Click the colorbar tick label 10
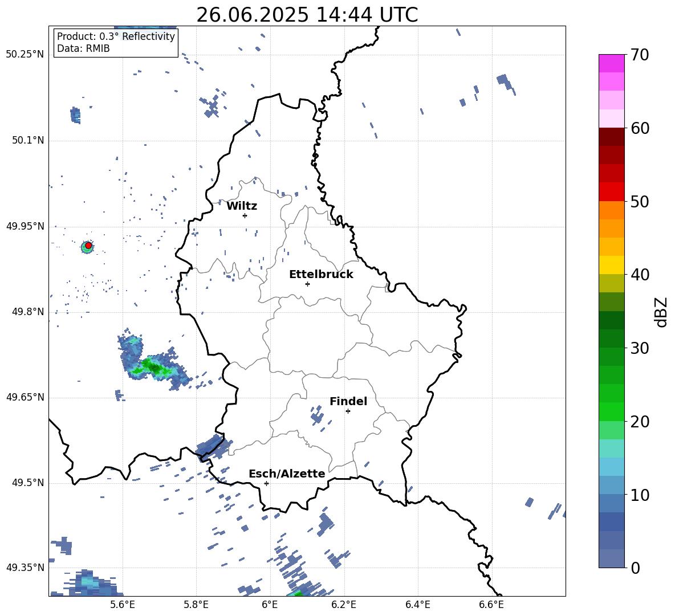 [x=639, y=495]
